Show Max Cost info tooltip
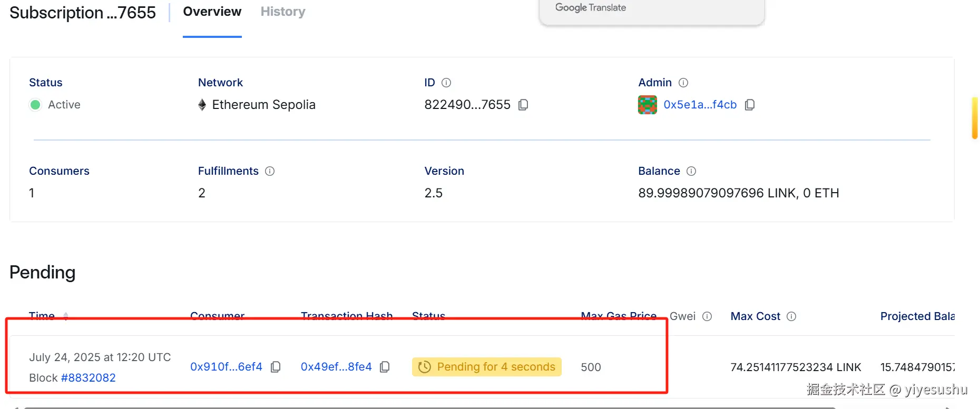Screen dimensions: 980x409 point(791,316)
